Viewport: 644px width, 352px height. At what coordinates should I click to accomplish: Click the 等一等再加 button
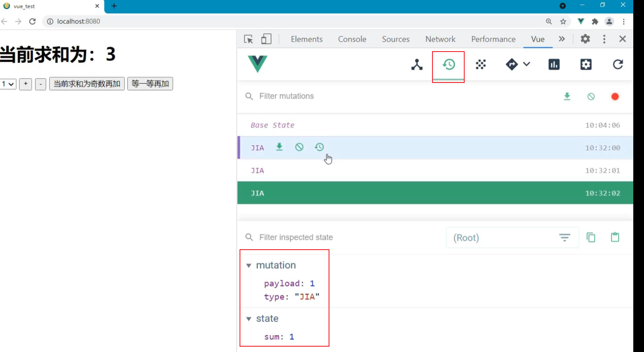(150, 84)
